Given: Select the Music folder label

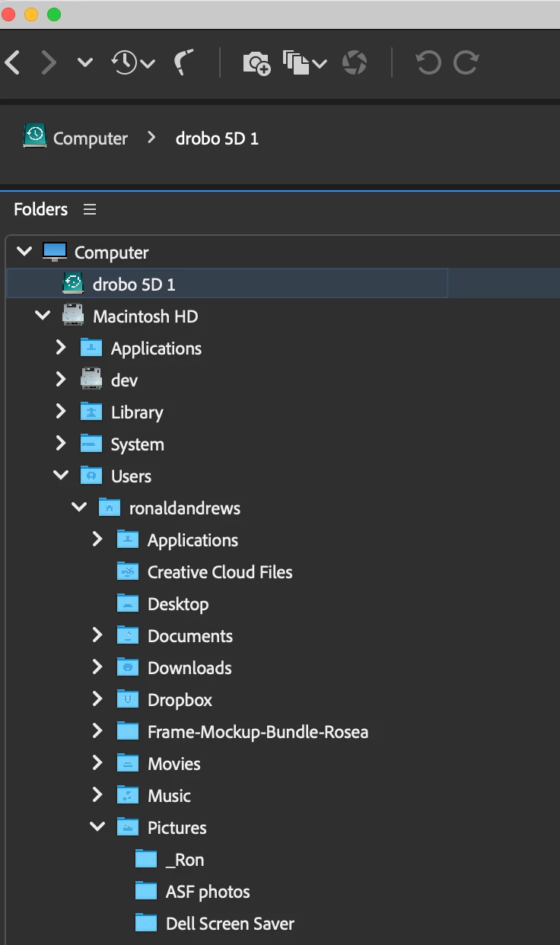Looking at the screenshot, I should (x=169, y=796).
